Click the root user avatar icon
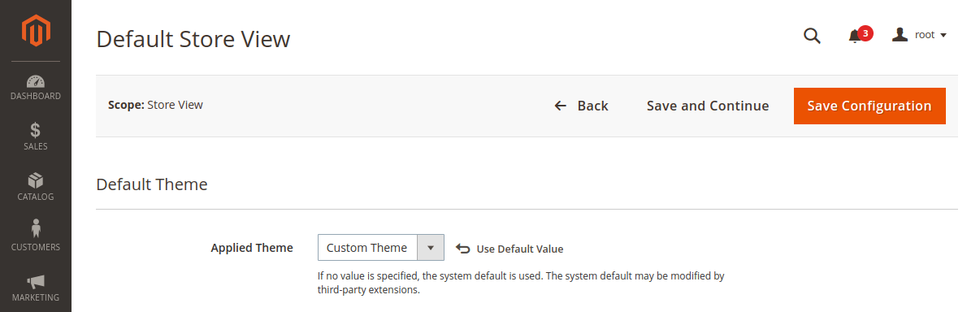980x312 pixels. click(x=900, y=35)
